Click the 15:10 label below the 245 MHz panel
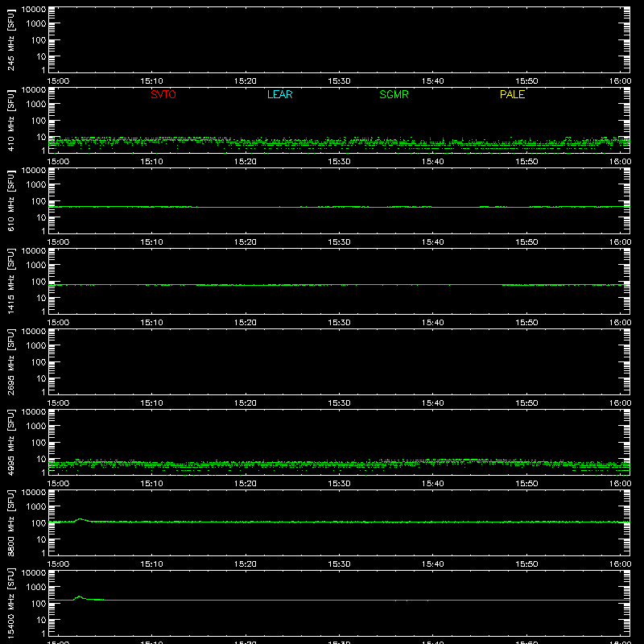The height and width of the screenshot is (644, 644). click(151, 81)
